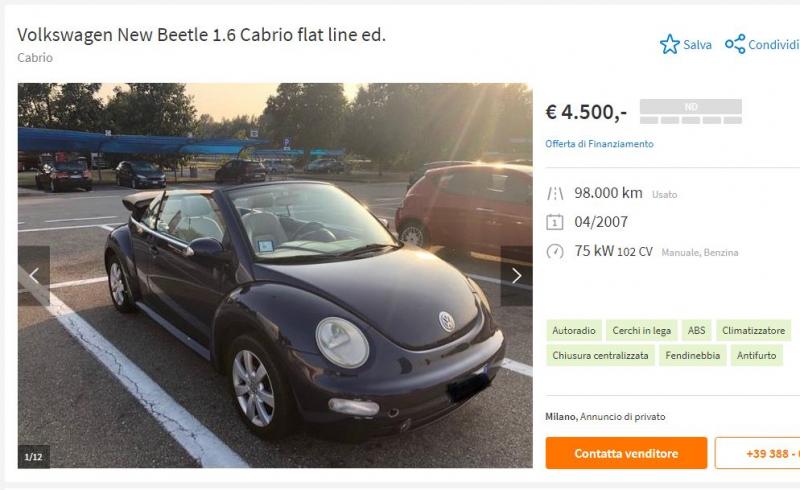
Task: Click the 1/12 photo counter badge
Action: 34,457
